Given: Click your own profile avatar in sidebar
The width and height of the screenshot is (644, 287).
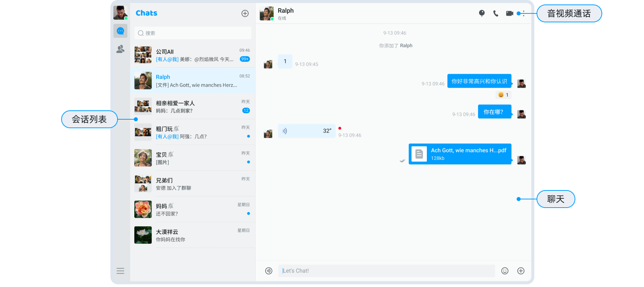Looking at the screenshot, I should (x=120, y=13).
